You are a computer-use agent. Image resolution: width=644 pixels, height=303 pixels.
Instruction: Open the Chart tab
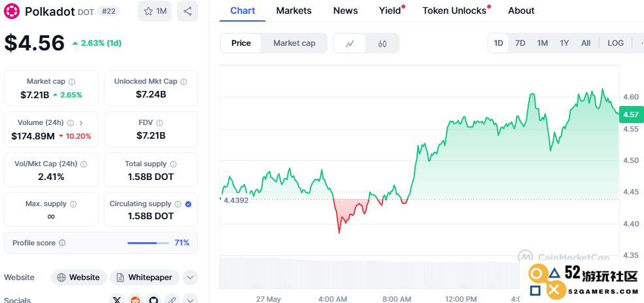(x=243, y=10)
